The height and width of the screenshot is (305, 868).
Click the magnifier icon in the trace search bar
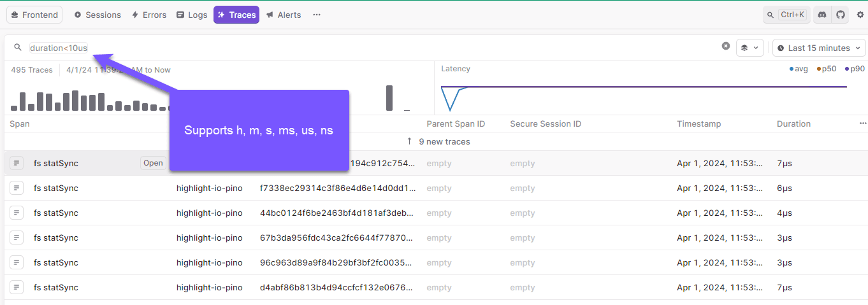(x=18, y=48)
